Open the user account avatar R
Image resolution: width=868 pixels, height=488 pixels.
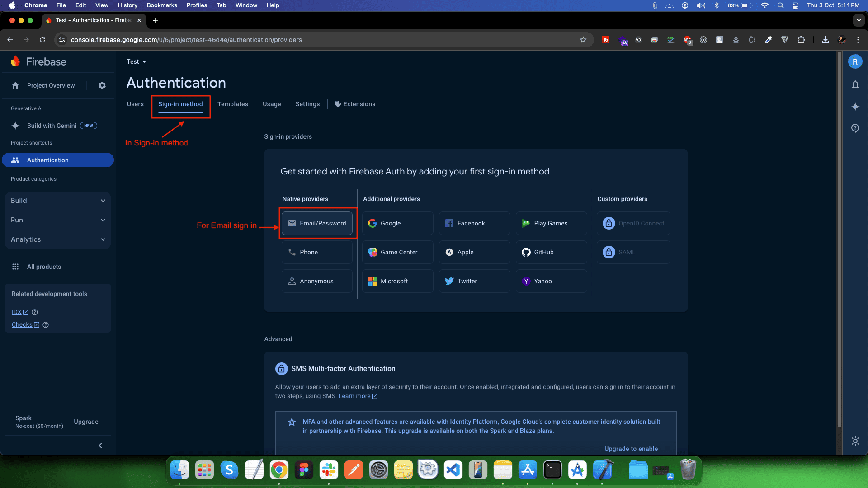click(x=855, y=62)
